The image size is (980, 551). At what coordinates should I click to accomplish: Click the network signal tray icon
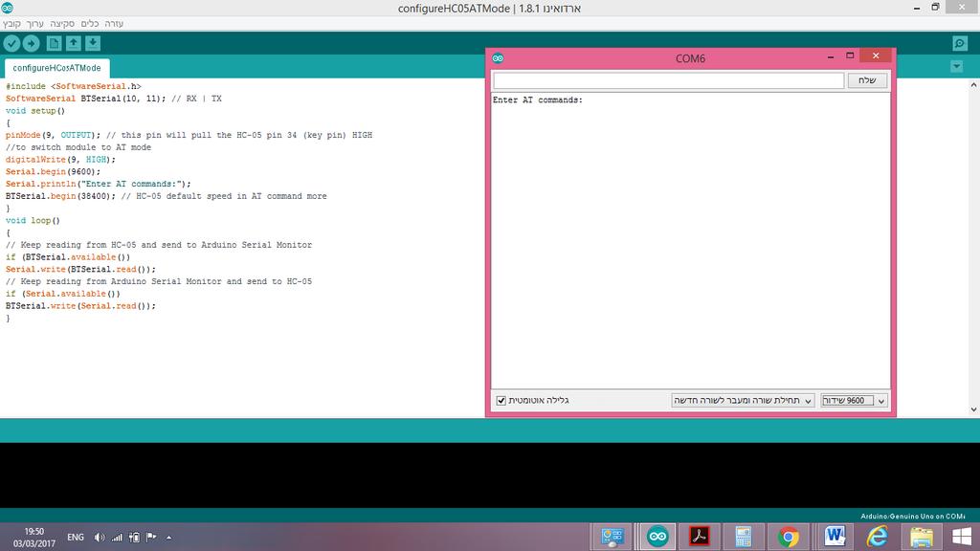117,538
